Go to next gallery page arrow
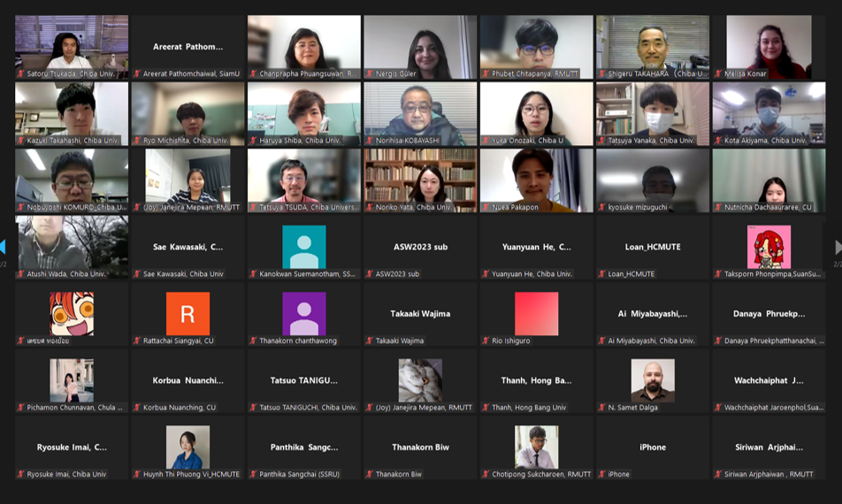 coord(838,248)
